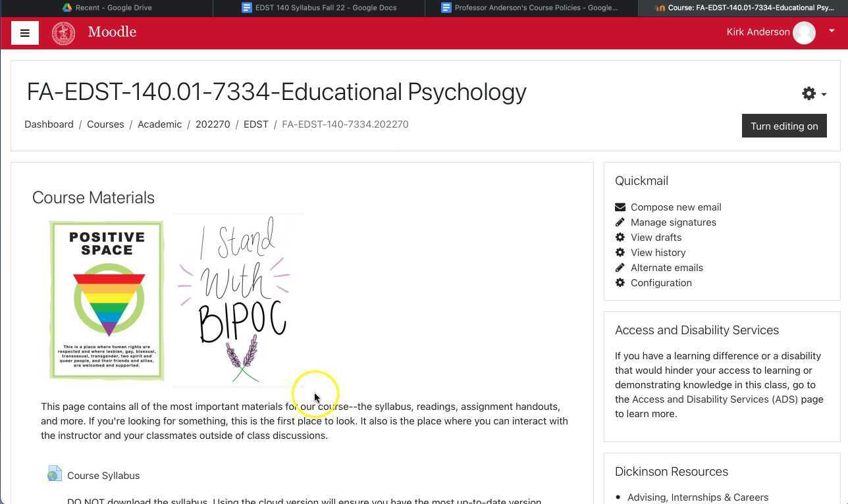The image size is (848, 504).
Task: Click the Manage signatures pencil icon
Action: (x=620, y=222)
